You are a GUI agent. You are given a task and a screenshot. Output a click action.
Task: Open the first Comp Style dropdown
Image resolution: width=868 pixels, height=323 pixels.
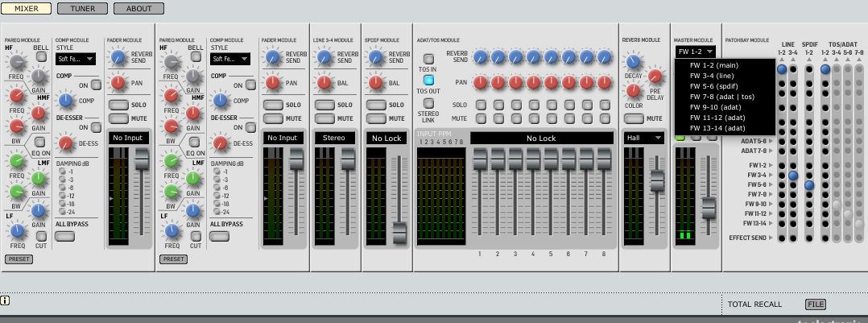pos(76,59)
